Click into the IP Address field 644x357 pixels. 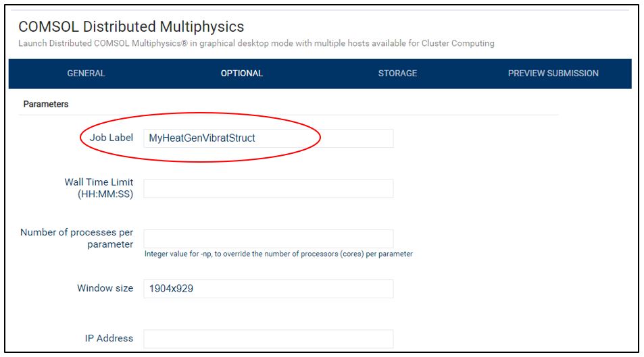[268, 339]
